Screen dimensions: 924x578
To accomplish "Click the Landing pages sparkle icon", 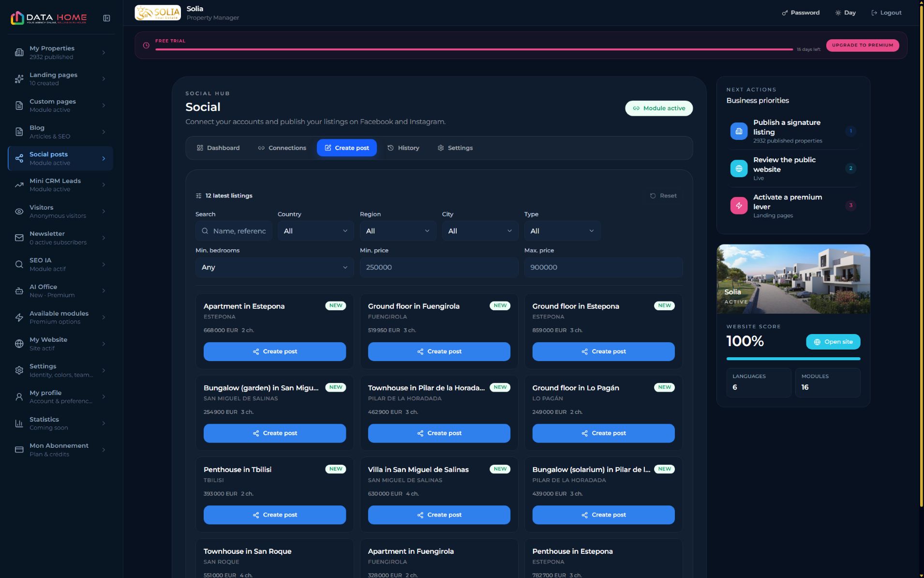I will 19,79.
